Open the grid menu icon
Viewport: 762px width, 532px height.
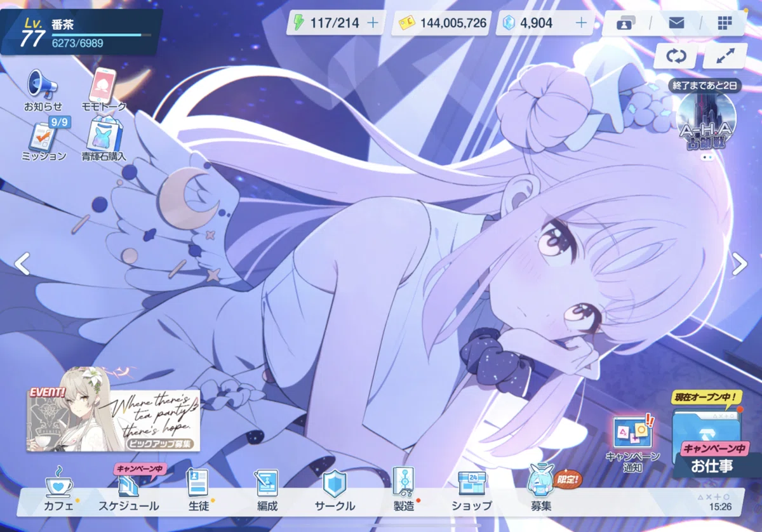[725, 23]
